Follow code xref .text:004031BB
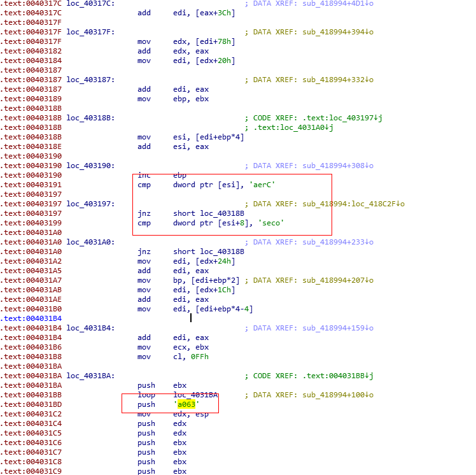 pyautogui.click(x=337, y=376)
